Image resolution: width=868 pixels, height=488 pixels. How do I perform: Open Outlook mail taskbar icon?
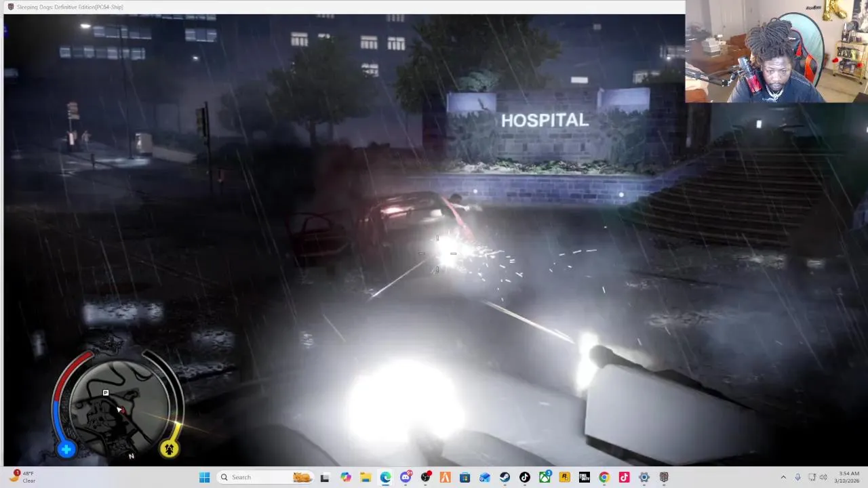(484, 477)
